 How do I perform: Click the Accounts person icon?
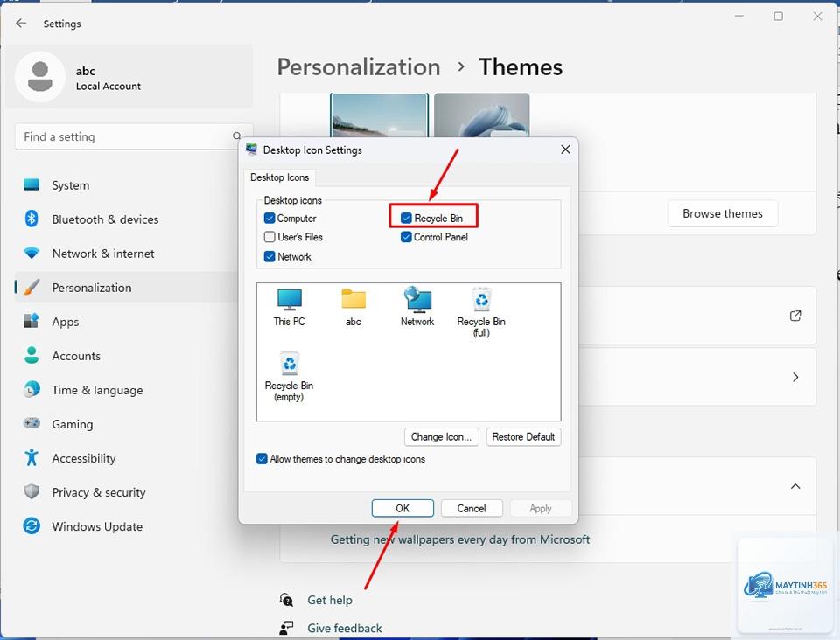(x=31, y=355)
